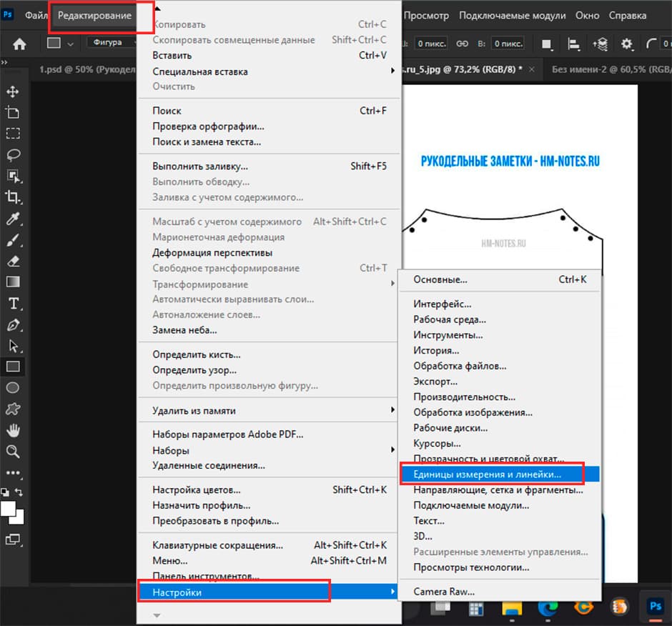This screenshot has height=626, width=672.
Task: Open Microsoft Edge from the taskbar
Action: (x=547, y=607)
